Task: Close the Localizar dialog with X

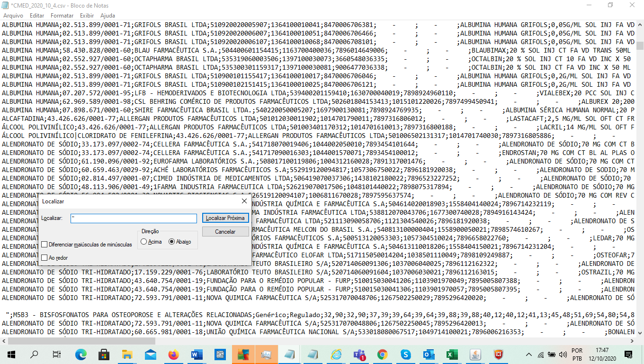Action: point(244,201)
